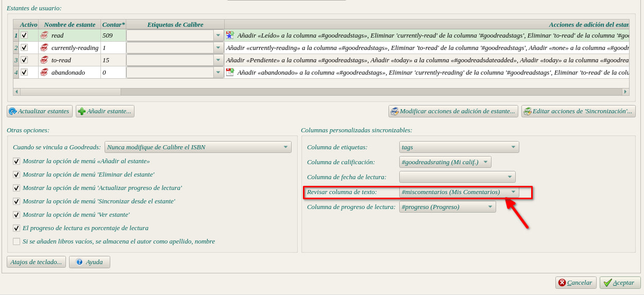The width and height of the screenshot is (644, 295).
Task: Click the books icon in the currently-reading row
Action: coord(44,48)
